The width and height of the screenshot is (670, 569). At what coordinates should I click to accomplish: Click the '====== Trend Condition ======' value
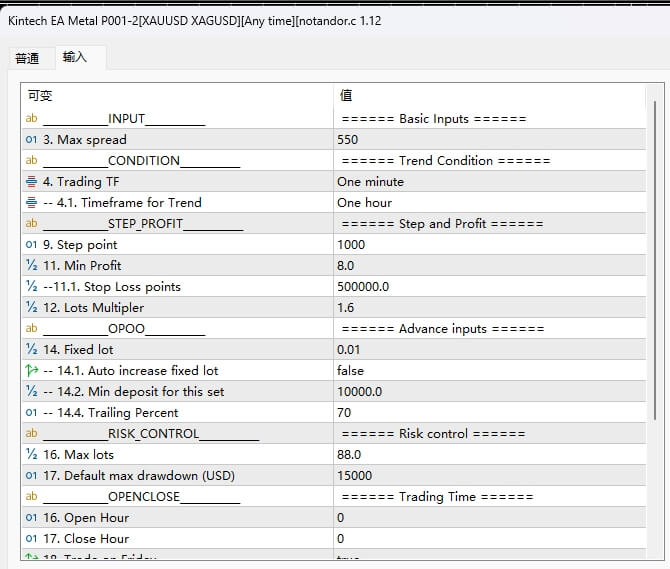click(x=446, y=160)
